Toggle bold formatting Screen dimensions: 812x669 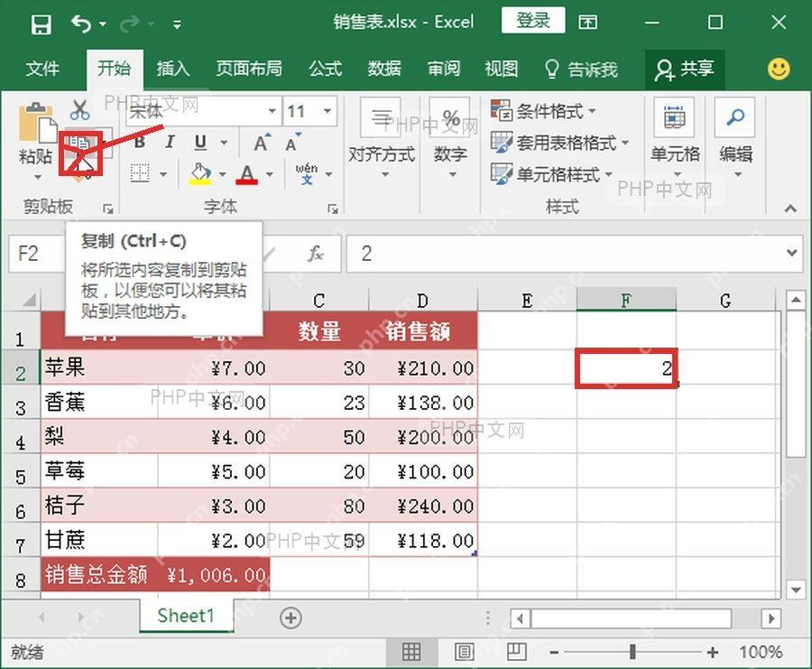(140, 142)
